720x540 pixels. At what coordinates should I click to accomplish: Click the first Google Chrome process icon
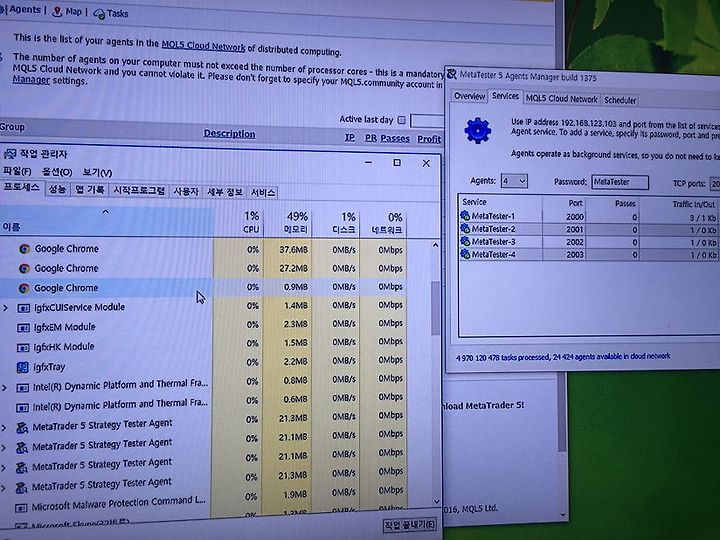[x=24, y=249]
